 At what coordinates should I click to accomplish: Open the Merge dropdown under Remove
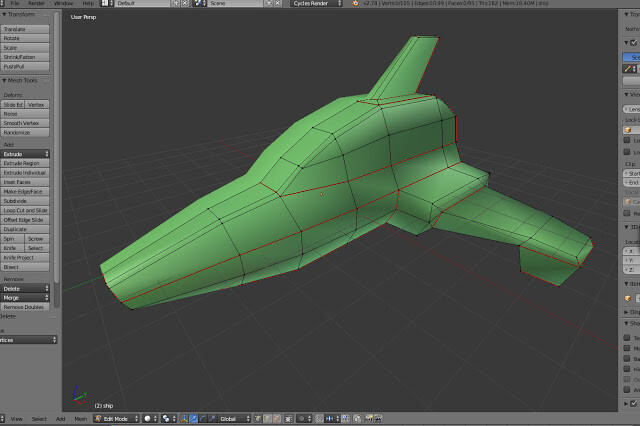tap(25, 298)
